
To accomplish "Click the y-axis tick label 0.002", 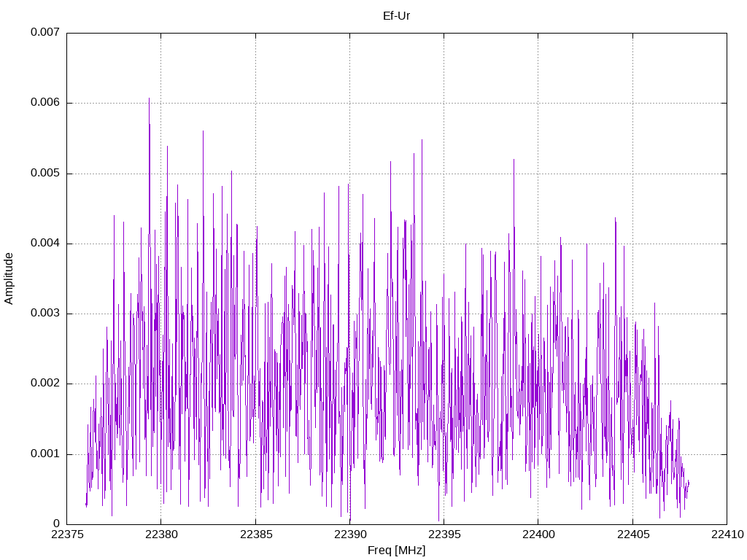I will click(45, 384).
